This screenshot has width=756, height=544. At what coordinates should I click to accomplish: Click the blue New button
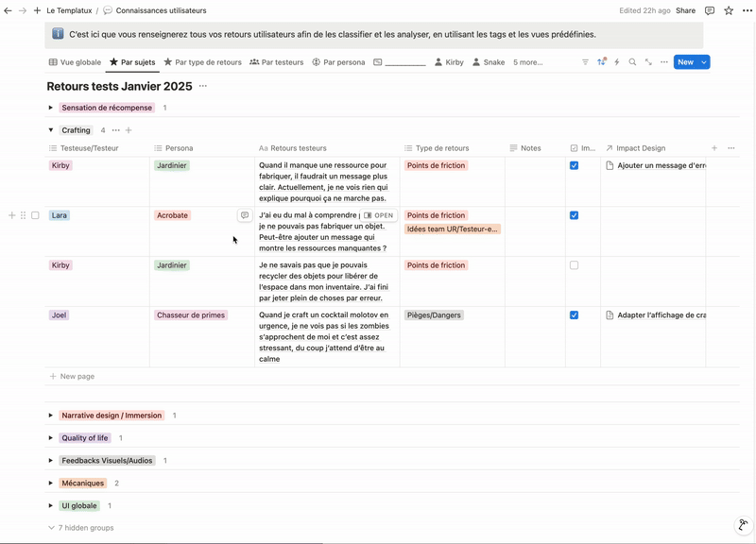[x=686, y=62]
